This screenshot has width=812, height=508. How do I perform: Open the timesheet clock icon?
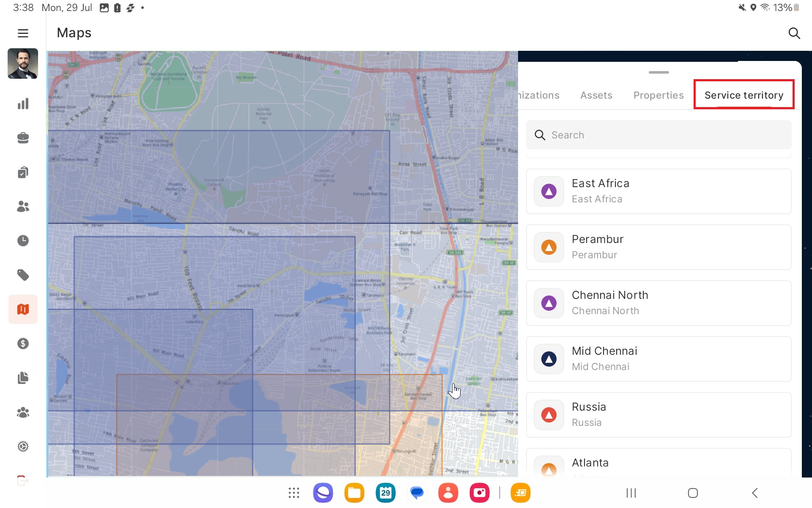click(x=23, y=240)
